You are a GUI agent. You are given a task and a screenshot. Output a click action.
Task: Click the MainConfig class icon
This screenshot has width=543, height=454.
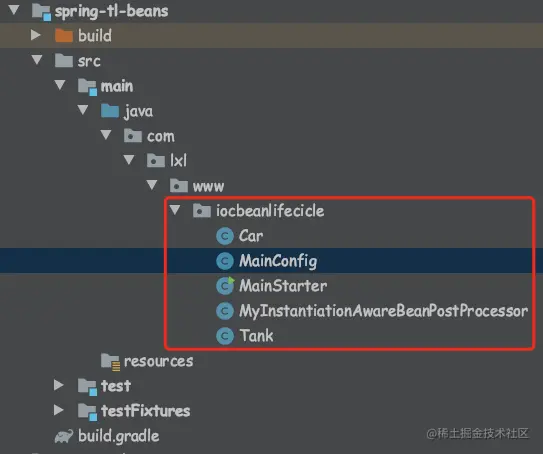(x=225, y=261)
